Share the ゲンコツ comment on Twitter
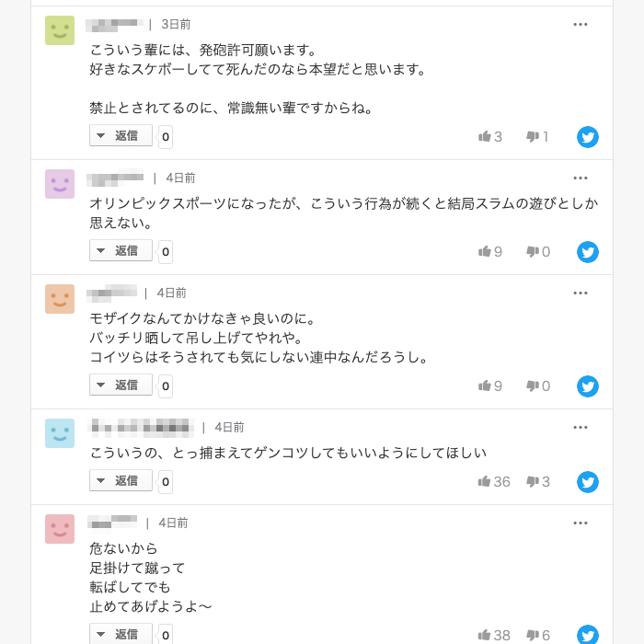Viewport: 644px width, 644px height. [588, 482]
